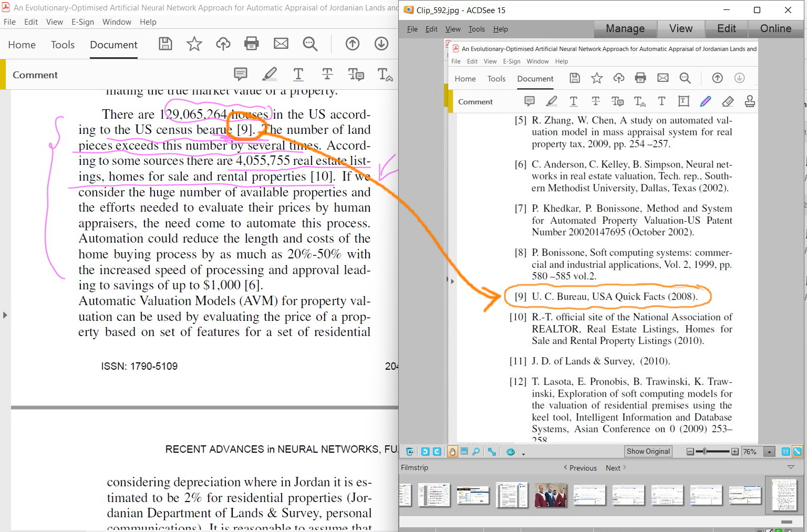Click the email document icon in Acrobat
The image size is (807, 532).
pos(281,44)
